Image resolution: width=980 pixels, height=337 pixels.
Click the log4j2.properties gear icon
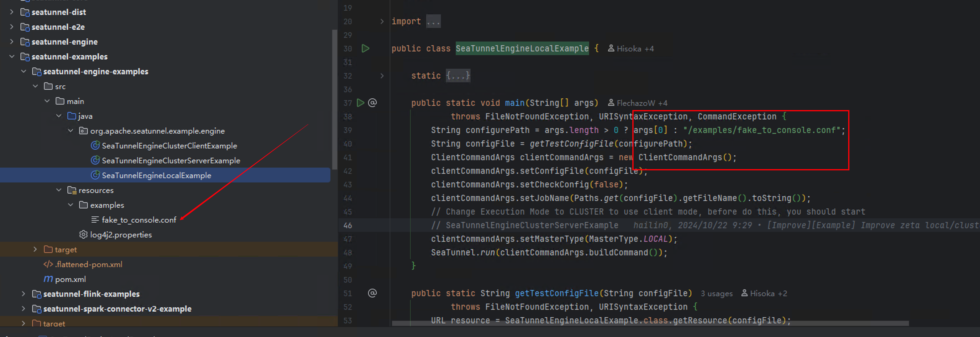(83, 235)
